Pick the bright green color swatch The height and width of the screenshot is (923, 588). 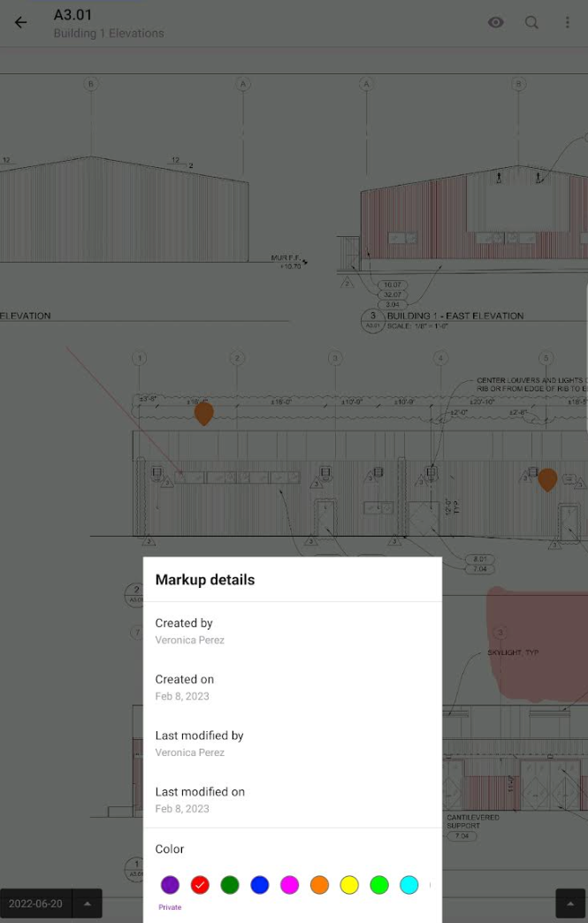pyautogui.click(x=379, y=885)
